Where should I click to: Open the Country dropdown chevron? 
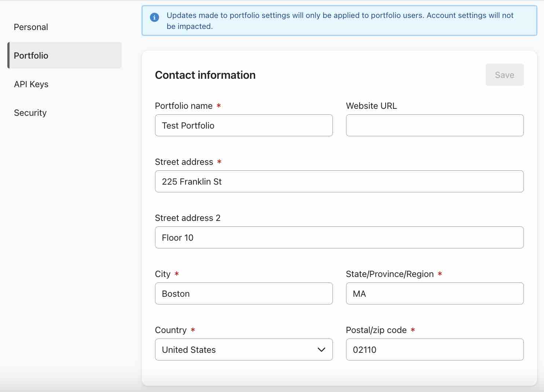[x=321, y=350]
